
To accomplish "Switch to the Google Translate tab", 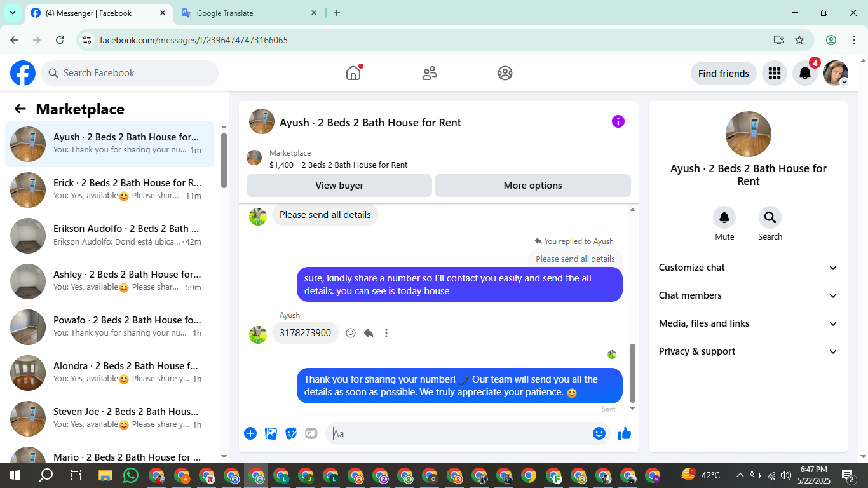I will point(249,13).
